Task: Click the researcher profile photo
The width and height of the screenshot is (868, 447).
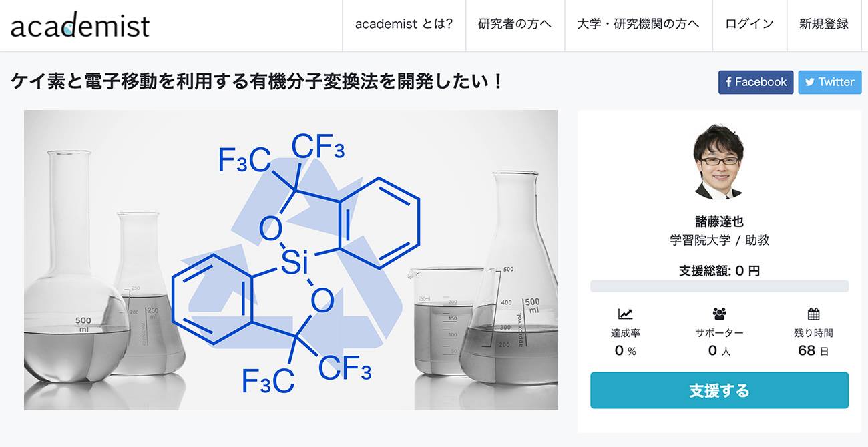Action: click(718, 162)
